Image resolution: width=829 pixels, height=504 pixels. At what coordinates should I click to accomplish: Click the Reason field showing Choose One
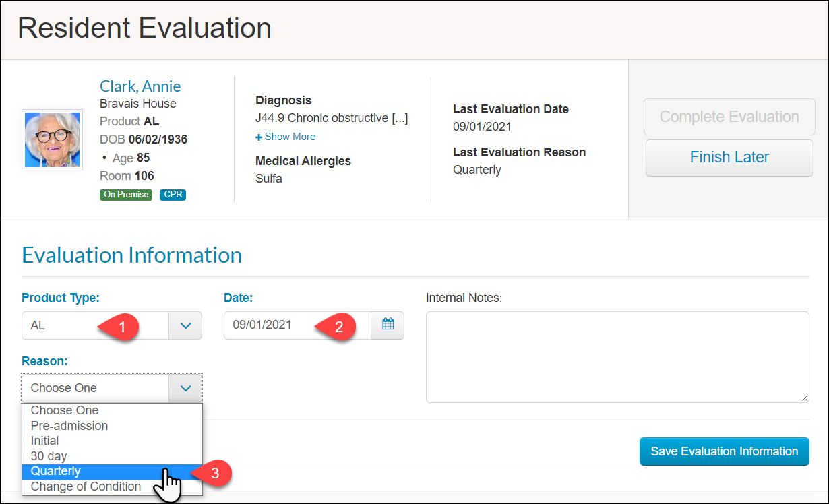tap(95, 388)
